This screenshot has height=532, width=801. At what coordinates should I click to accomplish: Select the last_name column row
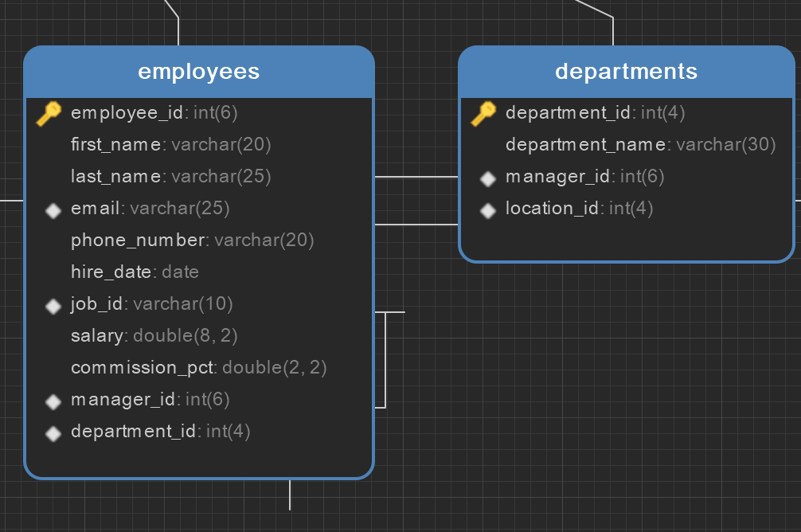170,177
